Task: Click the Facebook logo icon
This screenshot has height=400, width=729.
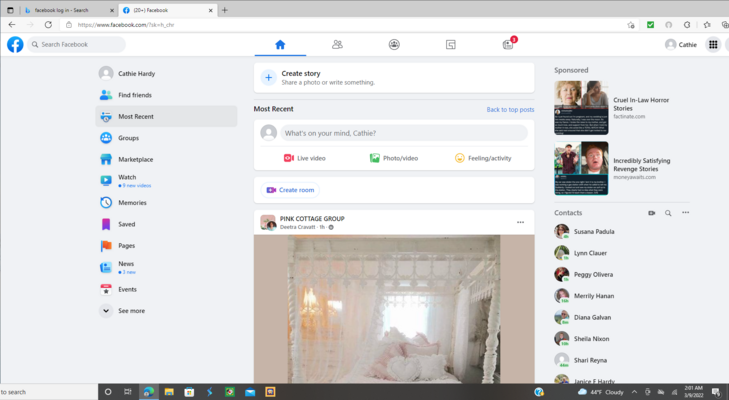Action: (15, 44)
